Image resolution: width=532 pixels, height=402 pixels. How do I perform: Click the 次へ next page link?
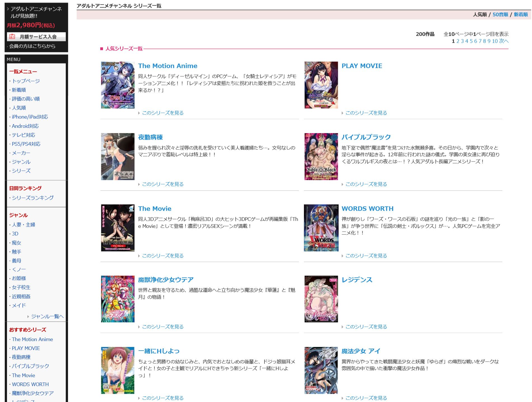tap(504, 41)
